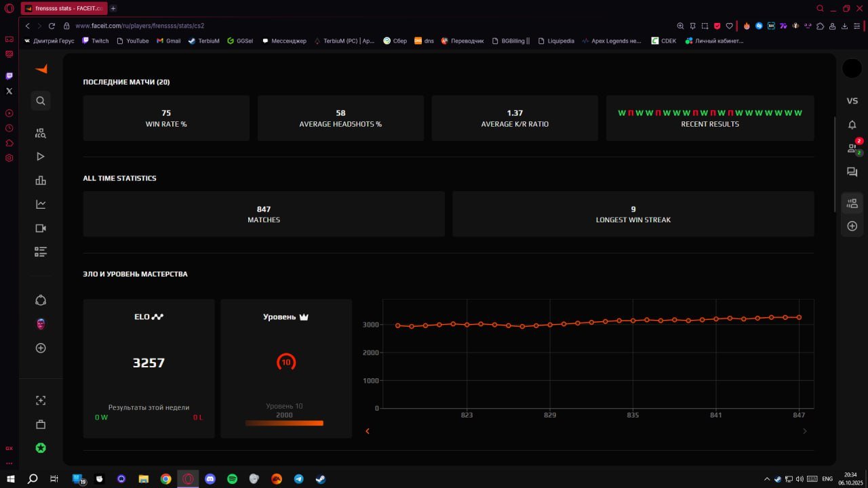
Task: Click the last data point at match 847
Action: 800,317
